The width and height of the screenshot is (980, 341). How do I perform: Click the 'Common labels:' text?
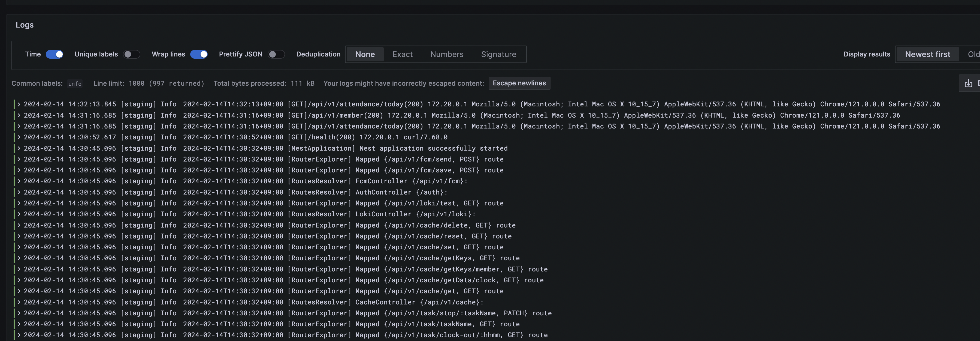tap(37, 83)
